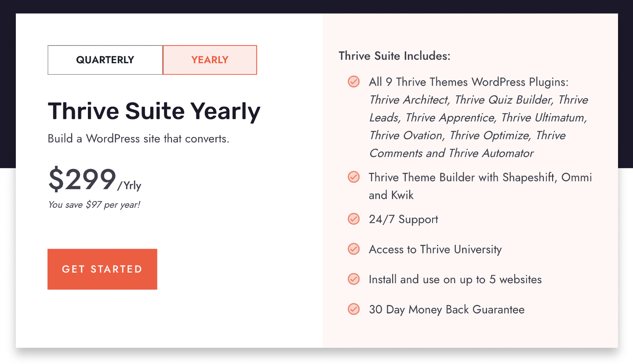Click checkmark icon next to Thrive Theme Builder
Image resolution: width=633 pixels, height=364 pixels.
354,177
